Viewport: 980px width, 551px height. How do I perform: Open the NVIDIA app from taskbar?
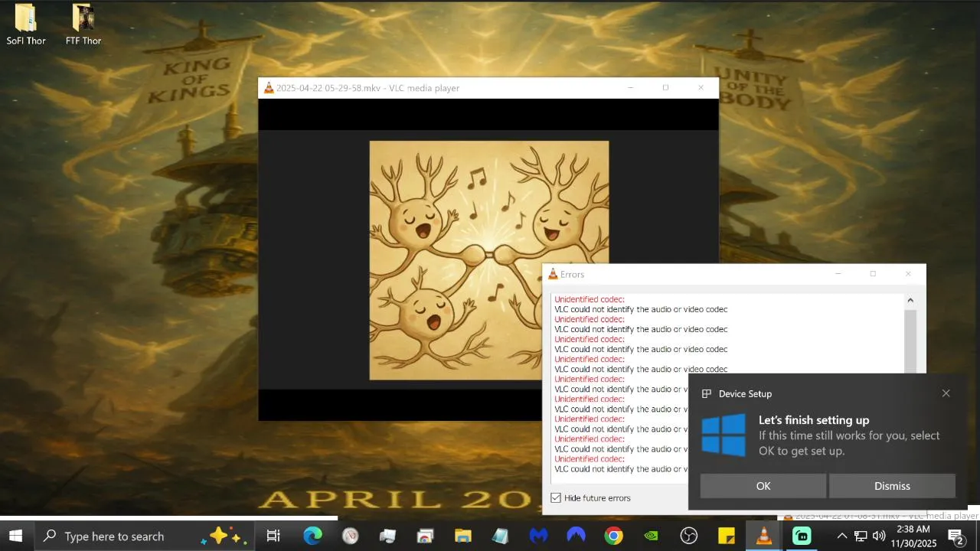tap(651, 536)
